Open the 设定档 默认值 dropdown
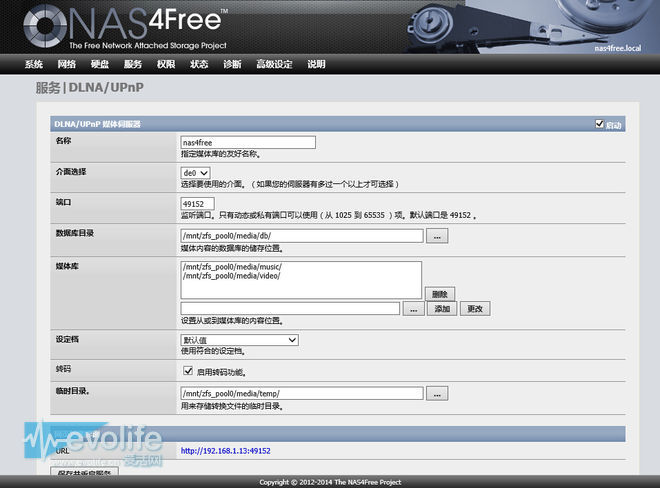 pos(240,340)
